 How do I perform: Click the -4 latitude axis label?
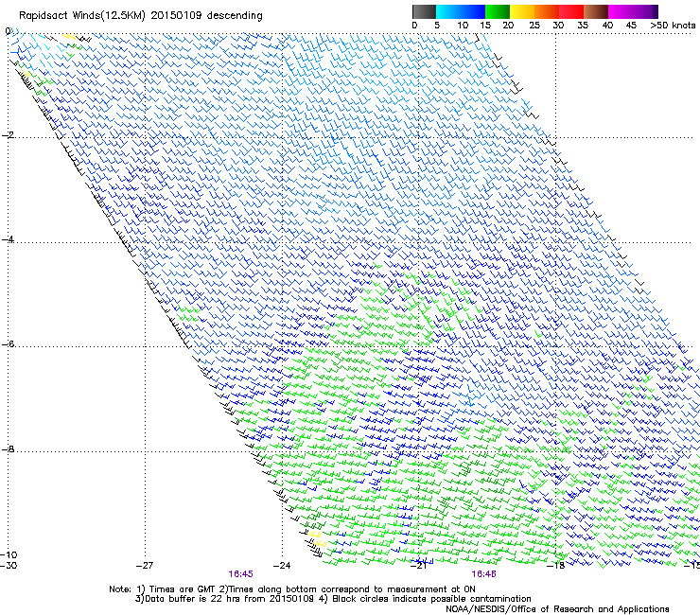point(8,239)
